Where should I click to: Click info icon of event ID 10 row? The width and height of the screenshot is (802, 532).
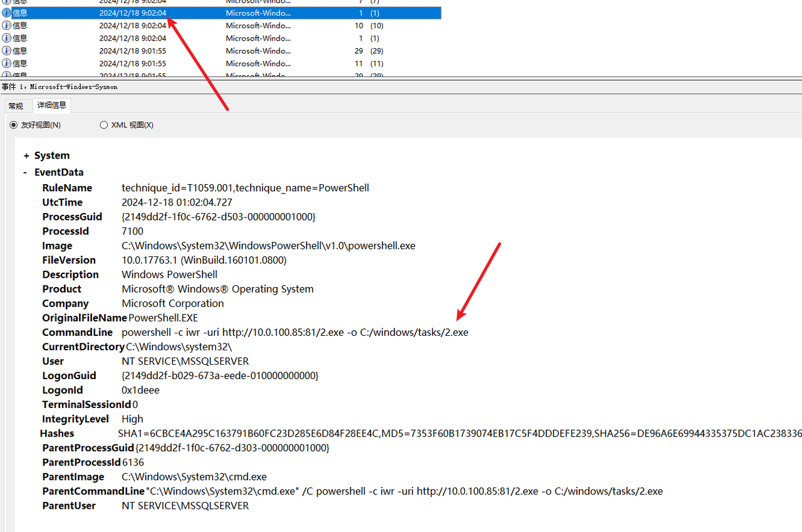pyautogui.click(x=6, y=26)
